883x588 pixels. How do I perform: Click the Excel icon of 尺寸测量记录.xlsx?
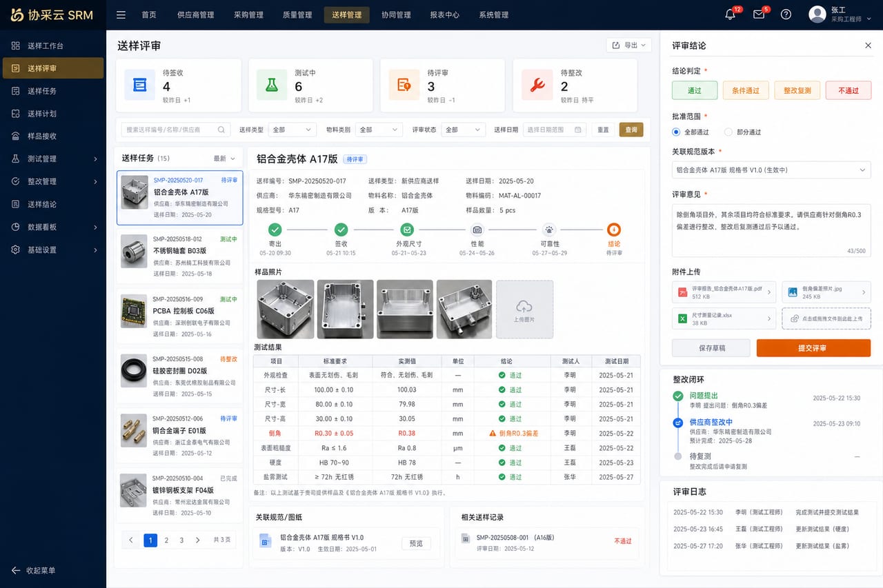[x=683, y=318]
